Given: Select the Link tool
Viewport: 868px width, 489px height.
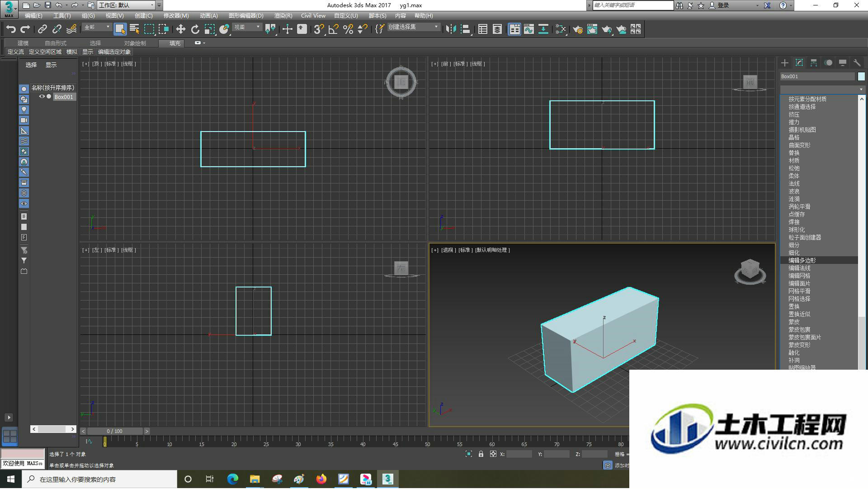Looking at the screenshot, I should 42,29.
